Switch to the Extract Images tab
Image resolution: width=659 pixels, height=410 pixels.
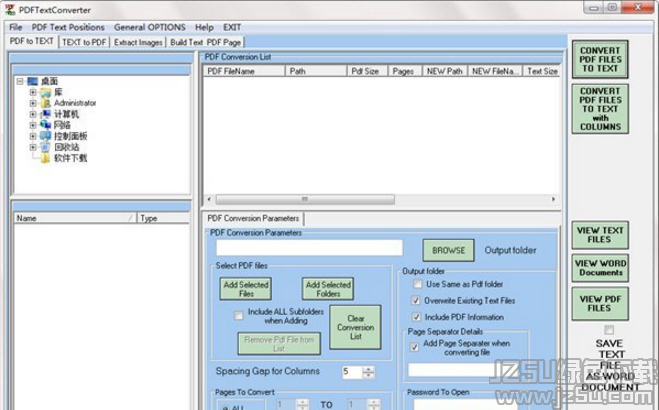point(138,42)
